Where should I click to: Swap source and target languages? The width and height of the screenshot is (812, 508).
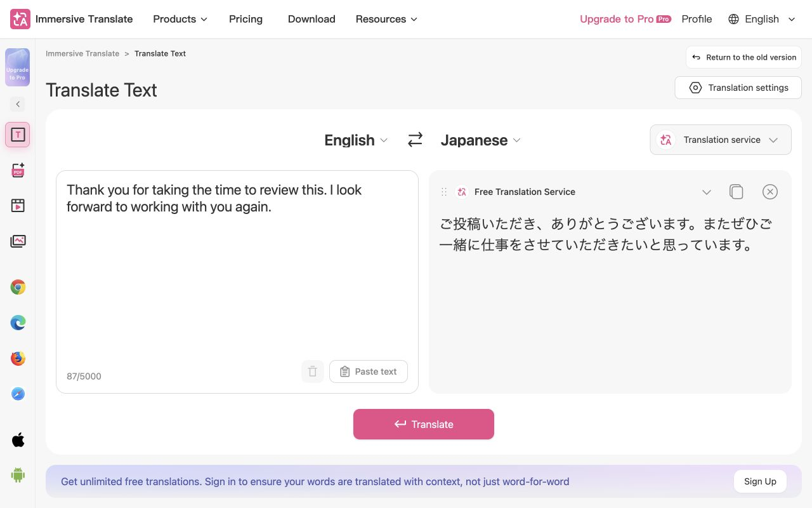415,140
